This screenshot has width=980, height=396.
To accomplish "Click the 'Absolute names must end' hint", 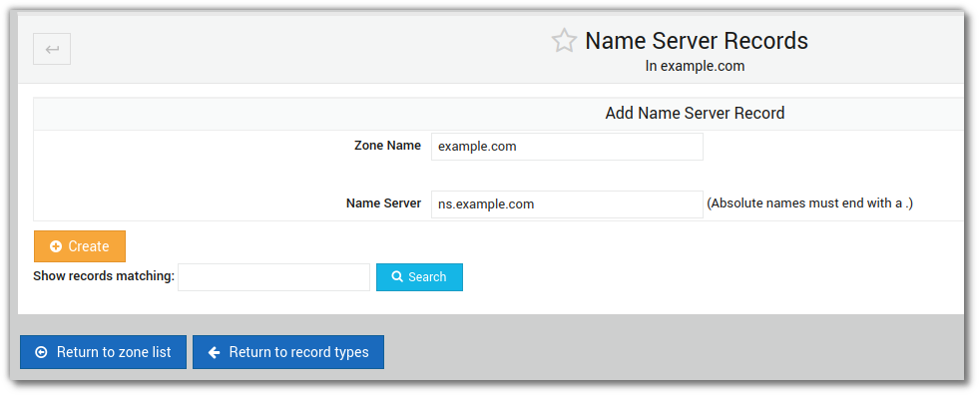I will [810, 203].
